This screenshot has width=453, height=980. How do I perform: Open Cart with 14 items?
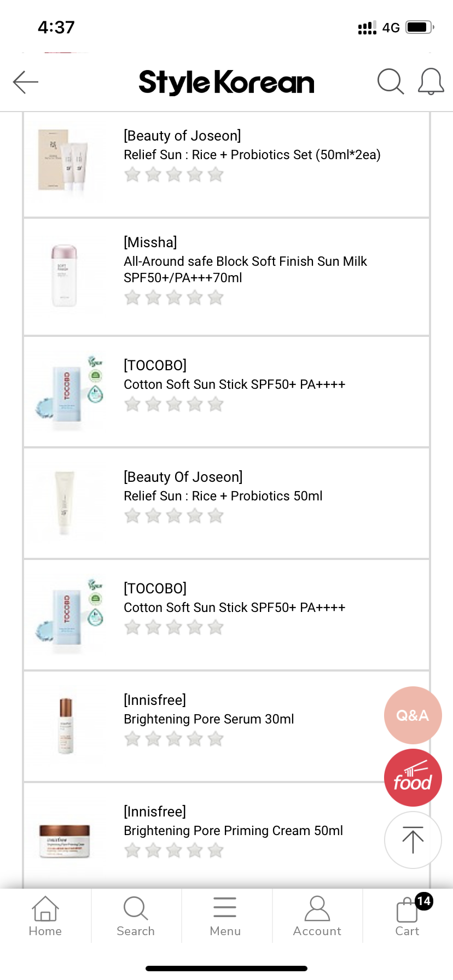click(x=408, y=916)
